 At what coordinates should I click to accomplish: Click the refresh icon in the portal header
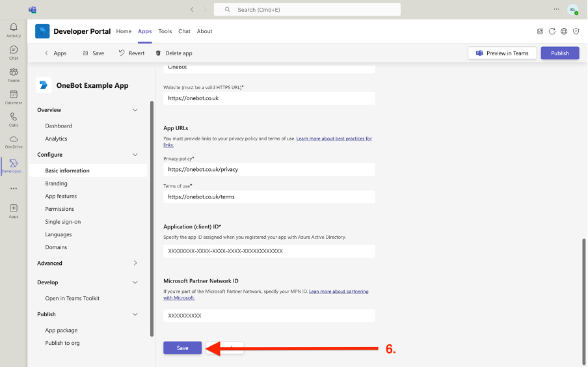(x=552, y=31)
